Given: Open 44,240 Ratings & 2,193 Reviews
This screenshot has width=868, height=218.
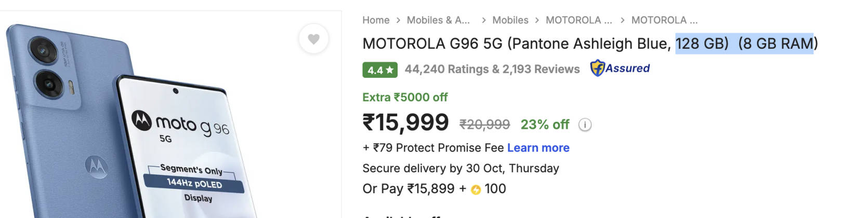Looking at the screenshot, I should 492,69.
